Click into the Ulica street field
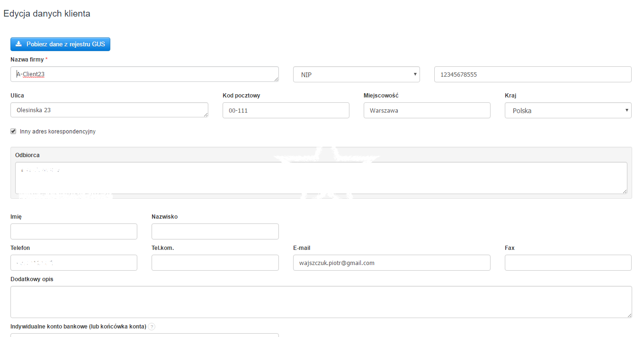 coord(109,110)
